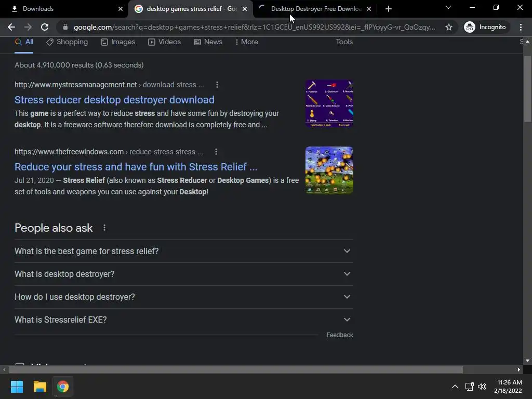Expand How do I use desktop destroyer
This screenshot has height=399, width=532.
[184, 297]
